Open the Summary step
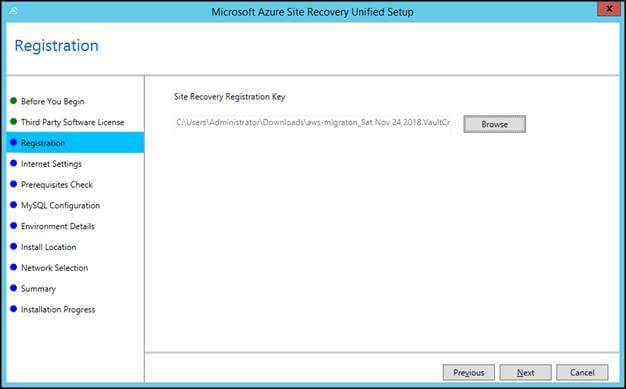Image resolution: width=626 pixels, height=389 pixels. [38, 289]
